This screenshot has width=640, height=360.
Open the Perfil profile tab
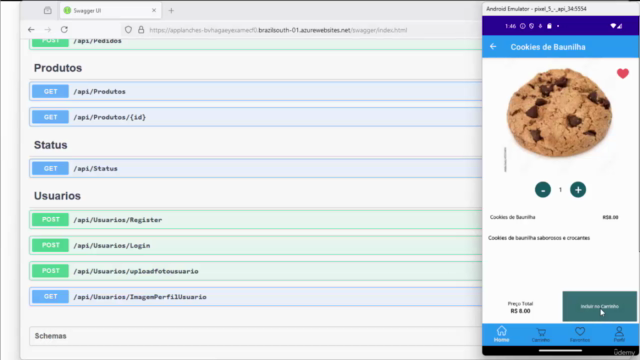click(619, 334)
